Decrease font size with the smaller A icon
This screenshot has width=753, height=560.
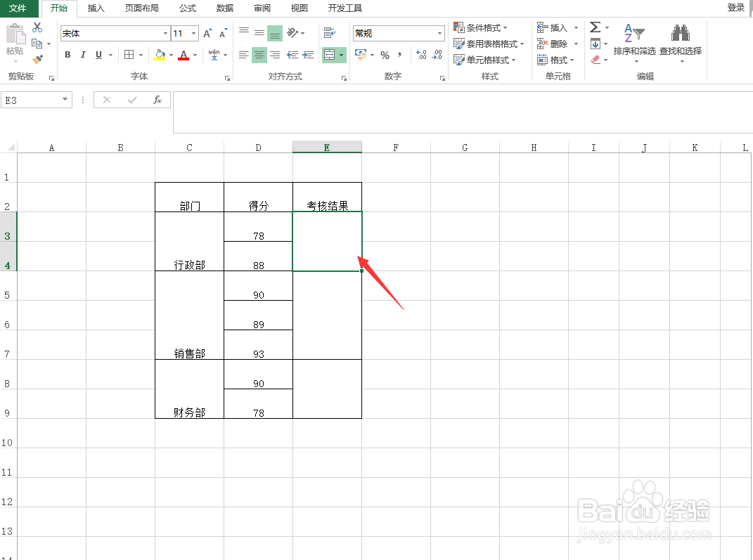(x=223, y=33)
